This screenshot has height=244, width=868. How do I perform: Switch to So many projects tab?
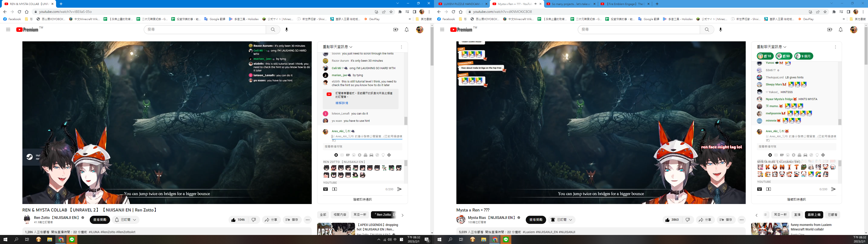(571, 4)
